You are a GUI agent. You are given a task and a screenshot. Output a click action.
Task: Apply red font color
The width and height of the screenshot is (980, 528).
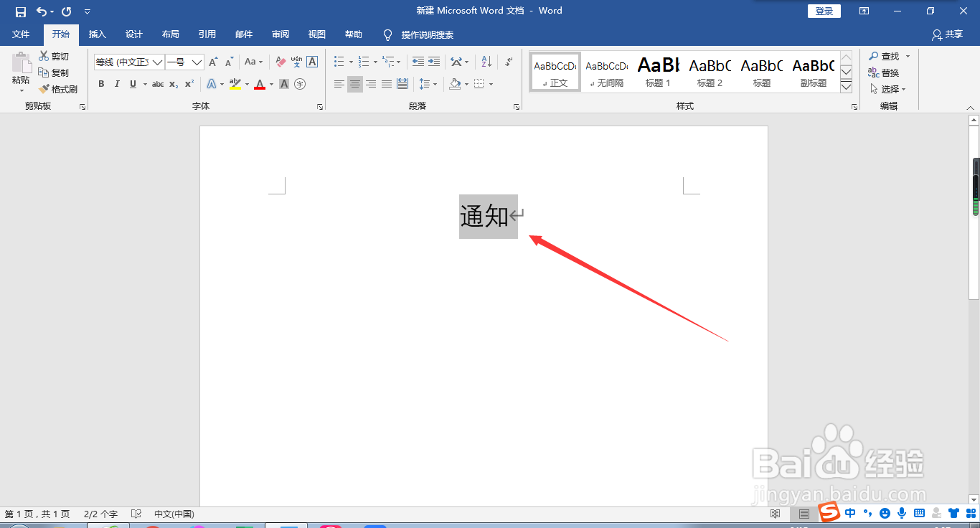pyautogui.click(x=260, y=84)
